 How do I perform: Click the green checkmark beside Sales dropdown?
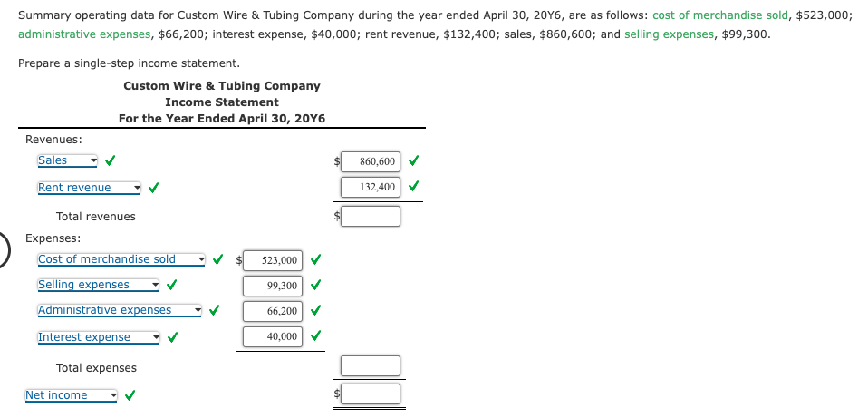(111, 161)
